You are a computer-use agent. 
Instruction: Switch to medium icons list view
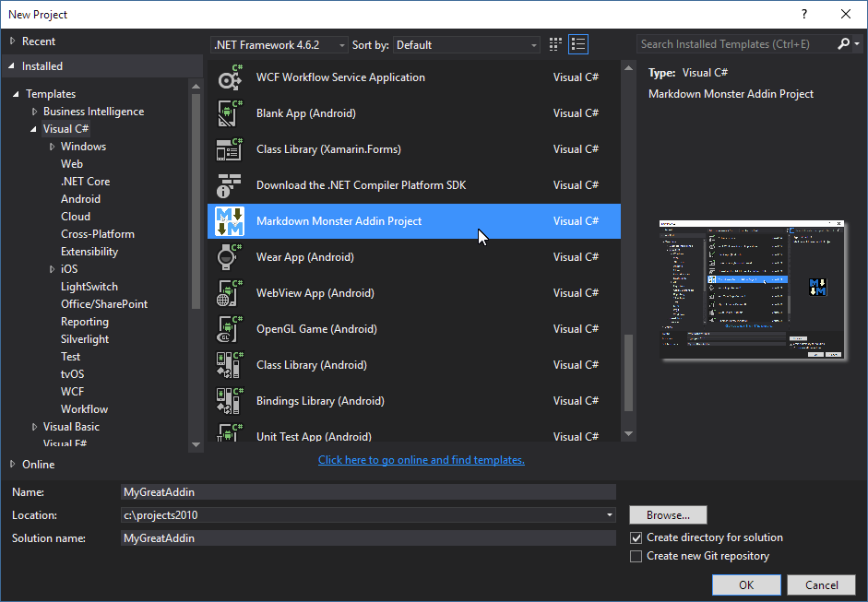578,44
